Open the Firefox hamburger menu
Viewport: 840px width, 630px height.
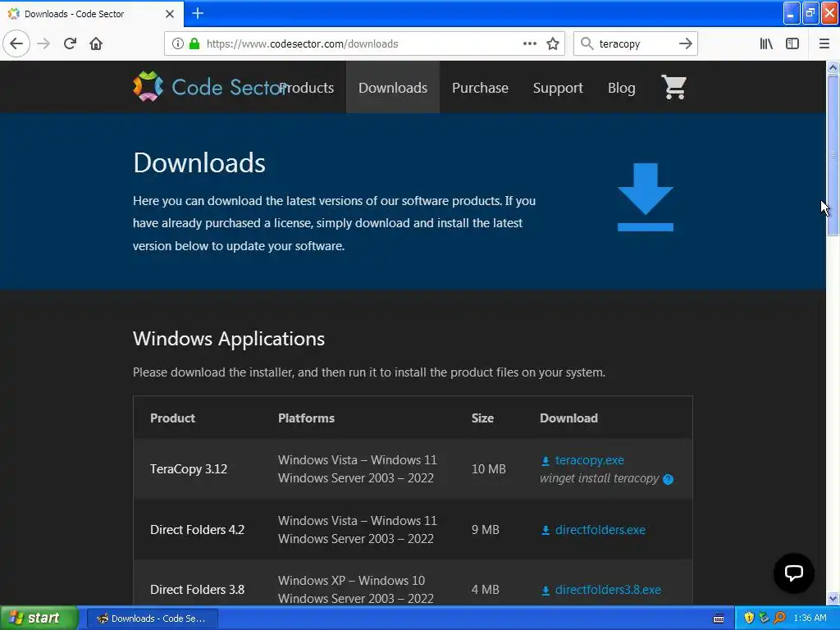click(824, 43)
